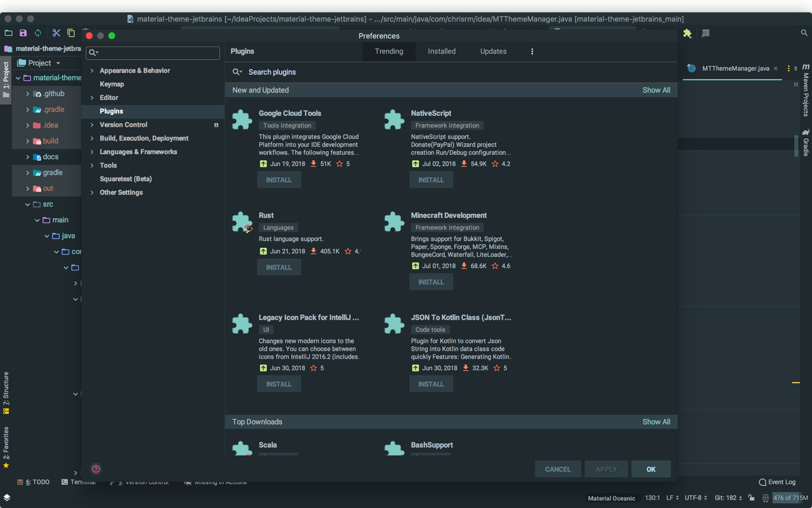Open the Favorites tool window tab
This screenshot has height=508, width=812.
(6, 448)
